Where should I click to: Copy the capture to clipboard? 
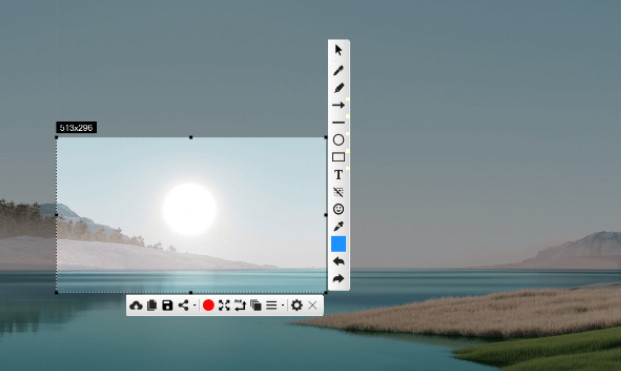[x=152, y=305]
